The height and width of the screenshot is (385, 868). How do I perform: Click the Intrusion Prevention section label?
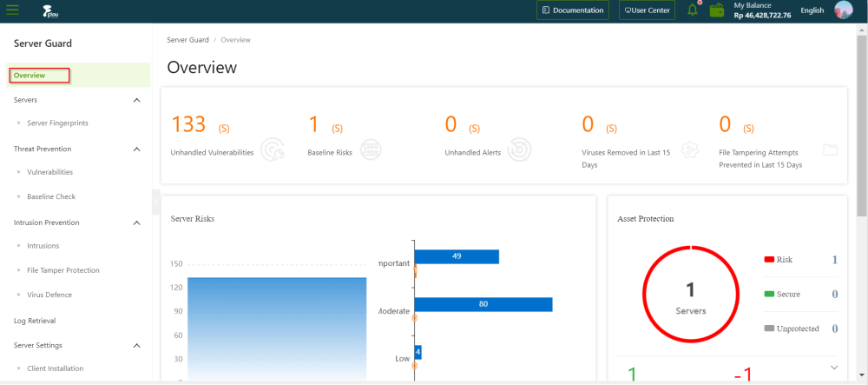47,222
